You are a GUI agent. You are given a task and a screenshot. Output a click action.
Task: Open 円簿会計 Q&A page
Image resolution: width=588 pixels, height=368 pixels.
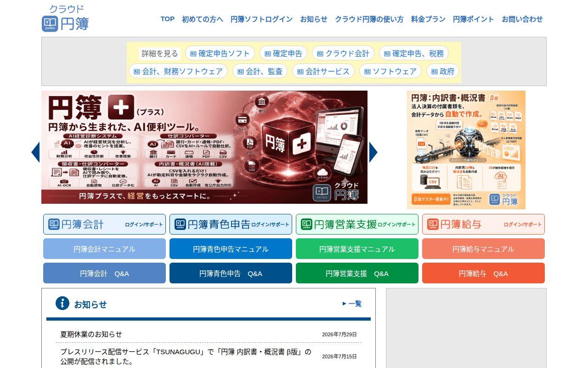coord(104,273)
